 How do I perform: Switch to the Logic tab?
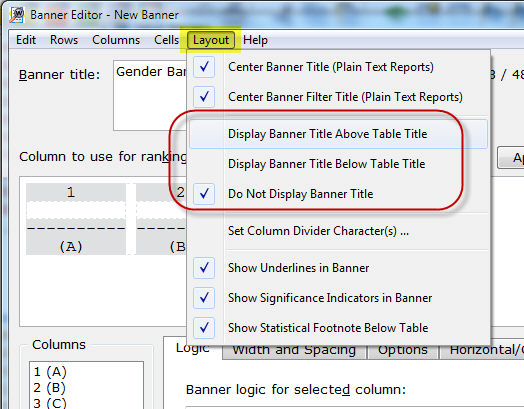[x=193, y=349]
